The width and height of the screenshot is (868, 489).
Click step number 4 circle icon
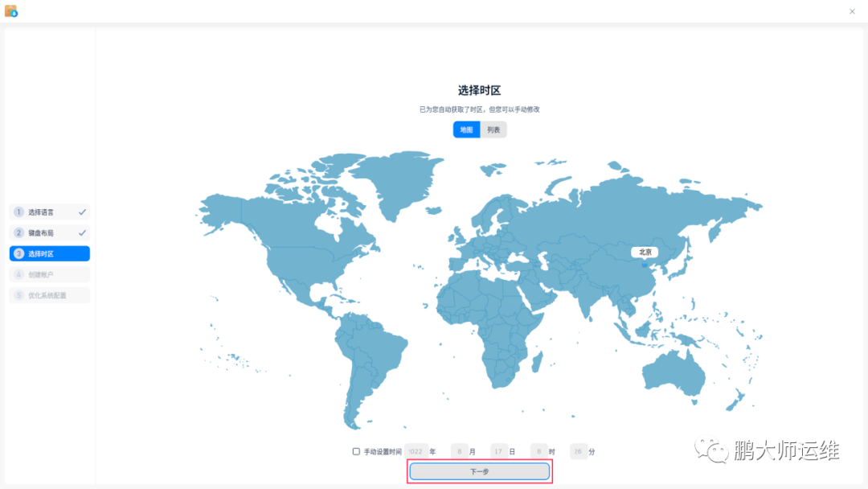pos(18,274)
